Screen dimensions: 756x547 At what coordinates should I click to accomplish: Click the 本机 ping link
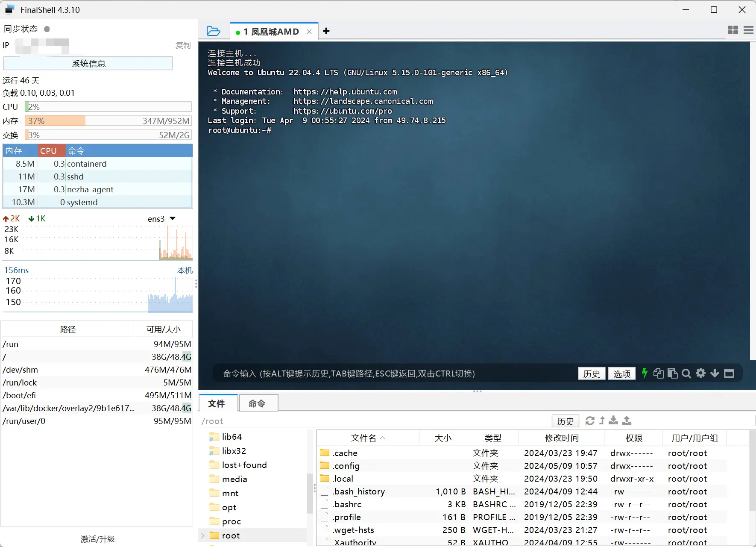pos(185,270)
